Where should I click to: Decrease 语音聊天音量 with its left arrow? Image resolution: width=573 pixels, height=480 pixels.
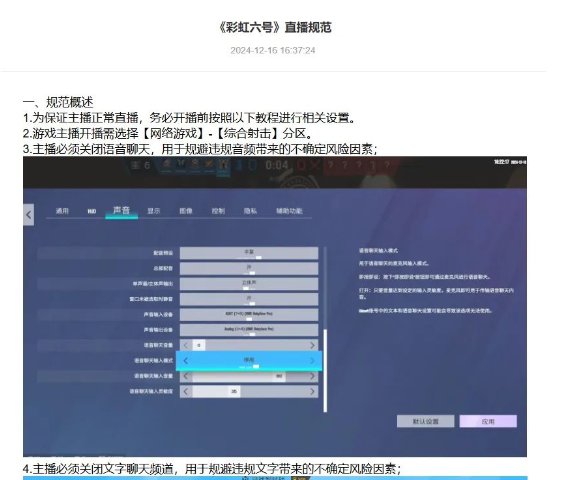186,345
